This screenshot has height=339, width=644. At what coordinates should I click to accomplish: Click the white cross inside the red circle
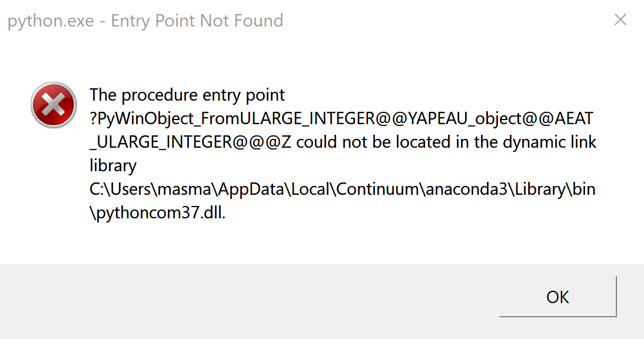pos(53,105)
